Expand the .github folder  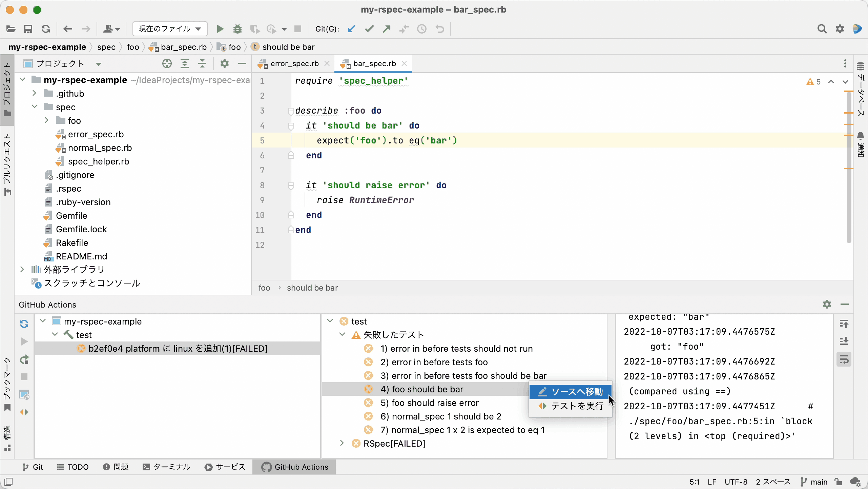(34, 93)
